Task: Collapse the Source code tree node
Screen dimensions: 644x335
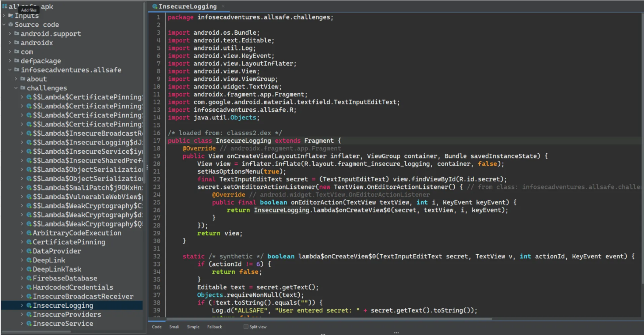Action: [x=4, y=25]
